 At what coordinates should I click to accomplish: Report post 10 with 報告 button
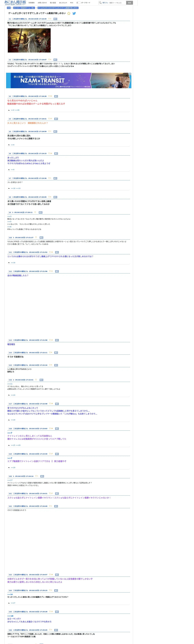(x=41, y=238)
